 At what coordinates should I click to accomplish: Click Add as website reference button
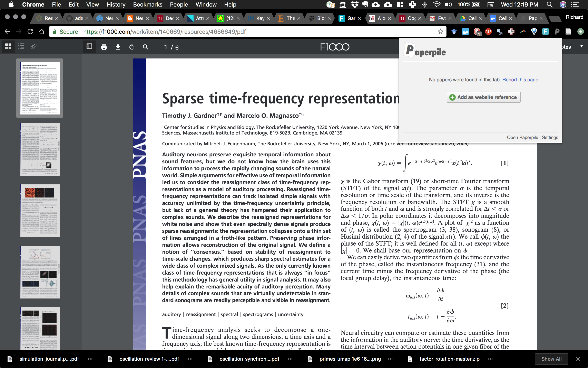click(483, 97)
